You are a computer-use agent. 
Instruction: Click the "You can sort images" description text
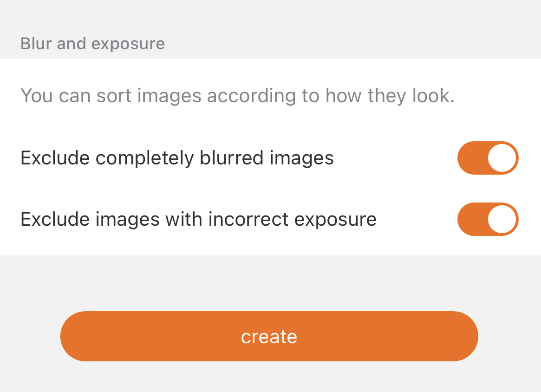click(237, 96)
